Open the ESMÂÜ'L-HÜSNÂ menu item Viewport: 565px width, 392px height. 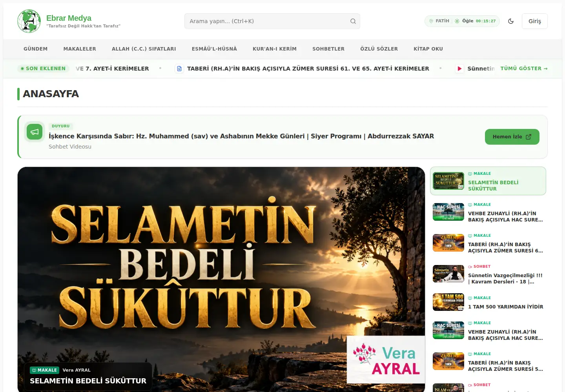pyautogui.click(x=214, y=49)
